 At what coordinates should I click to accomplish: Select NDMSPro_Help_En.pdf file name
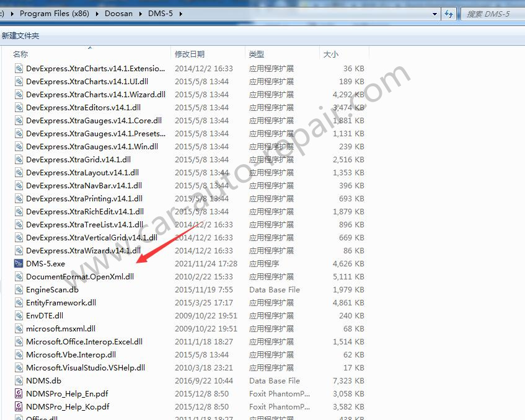click(x=67, y=394)
